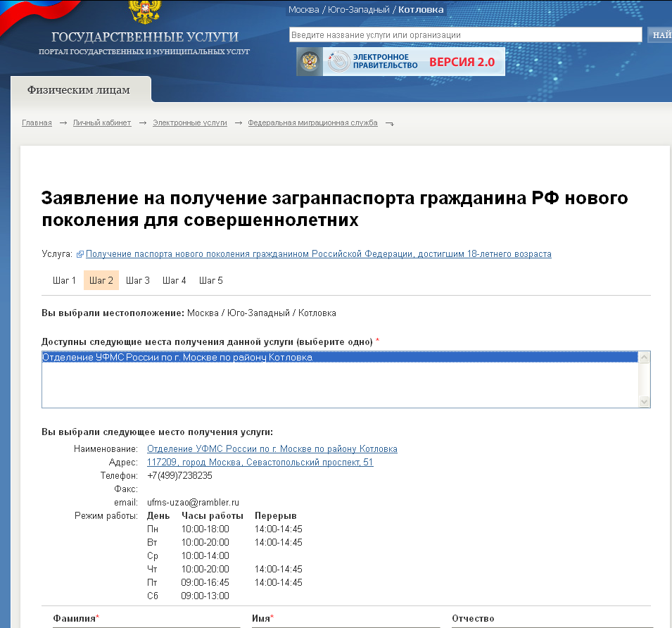Click Friday hours 09:00-16:45
The height and width of the screenshot is (628, 672).
[x=205, y=582]
